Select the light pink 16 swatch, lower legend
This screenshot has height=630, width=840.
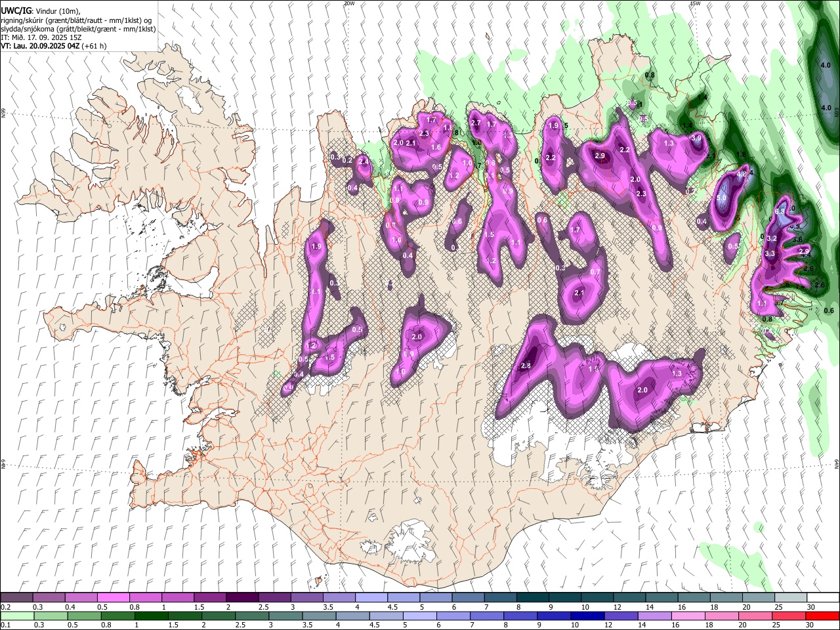click(x=688, y=616)
